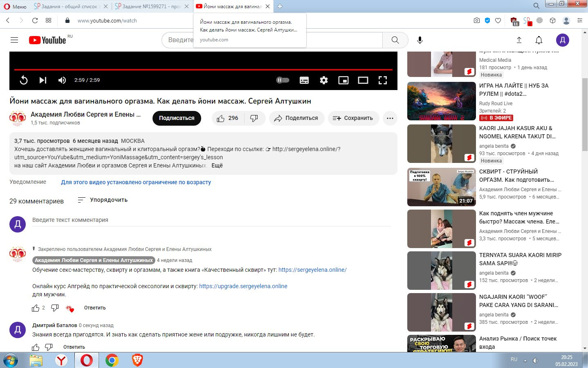Open the player settings gear
Image resolution: width=588 pixels, height=368 pixels.
[x=324, y=80]
